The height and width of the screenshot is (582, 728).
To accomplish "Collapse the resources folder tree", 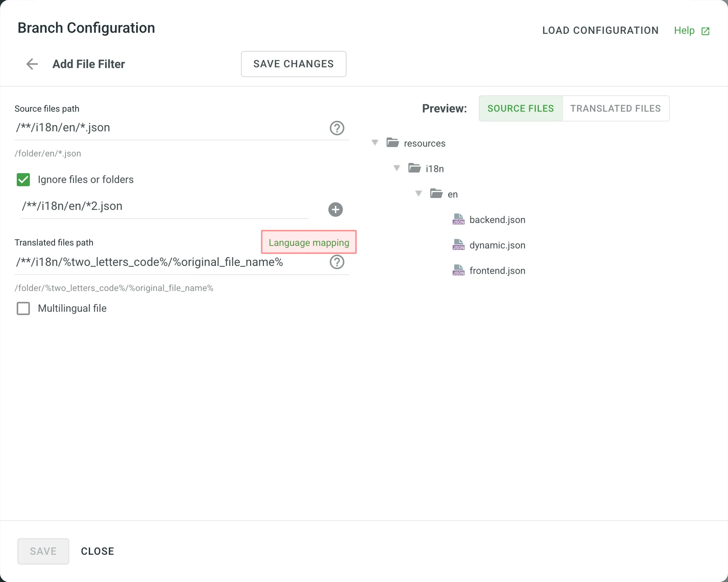I will pos(375,143).
